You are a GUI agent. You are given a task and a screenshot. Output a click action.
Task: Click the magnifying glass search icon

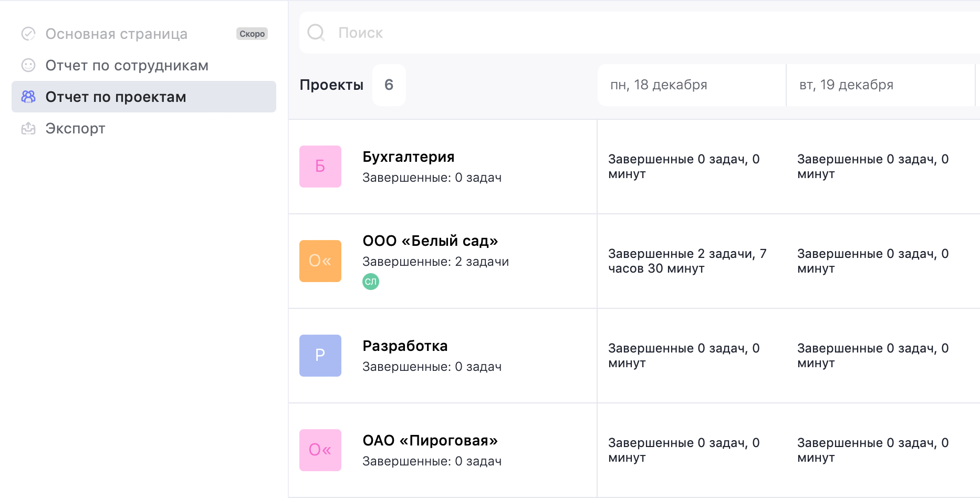pyautogui.click(x=316, y=33)
